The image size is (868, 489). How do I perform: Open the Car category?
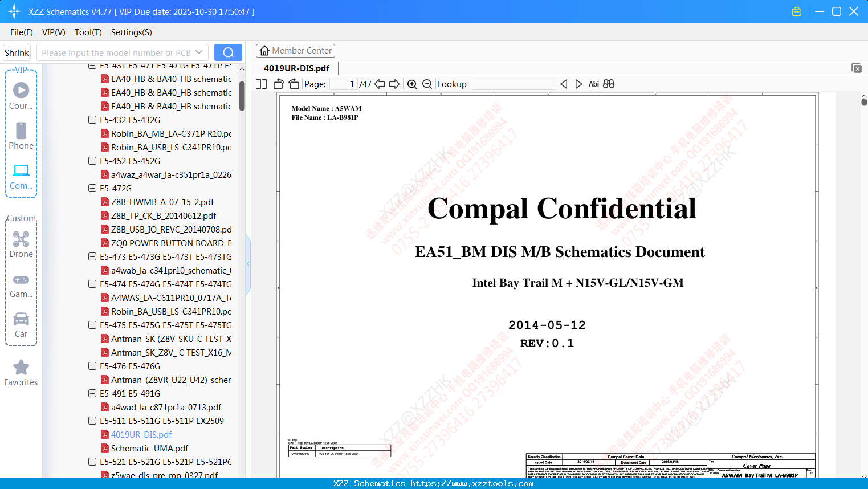pos(21,324)
